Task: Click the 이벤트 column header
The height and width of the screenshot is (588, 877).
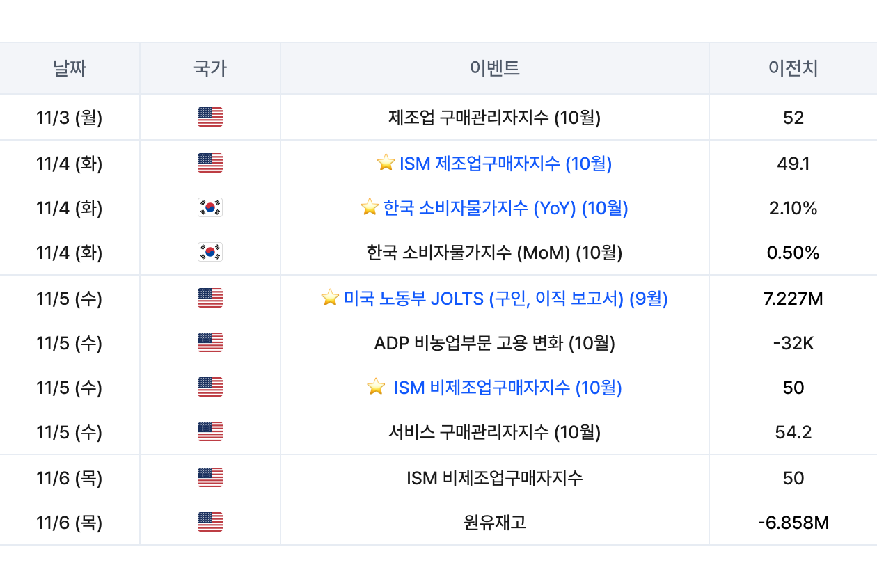Action: point(494,68)
